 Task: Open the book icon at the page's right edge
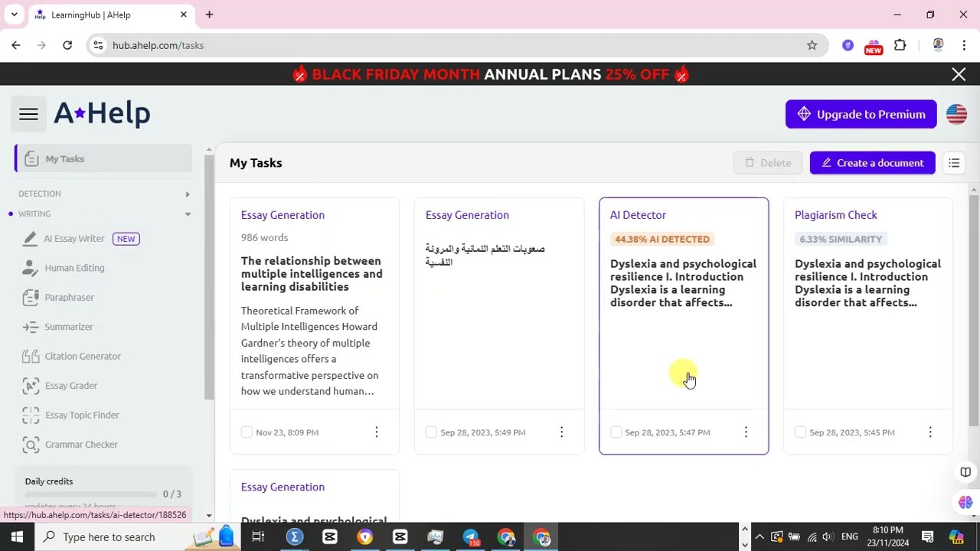(965, 472)
